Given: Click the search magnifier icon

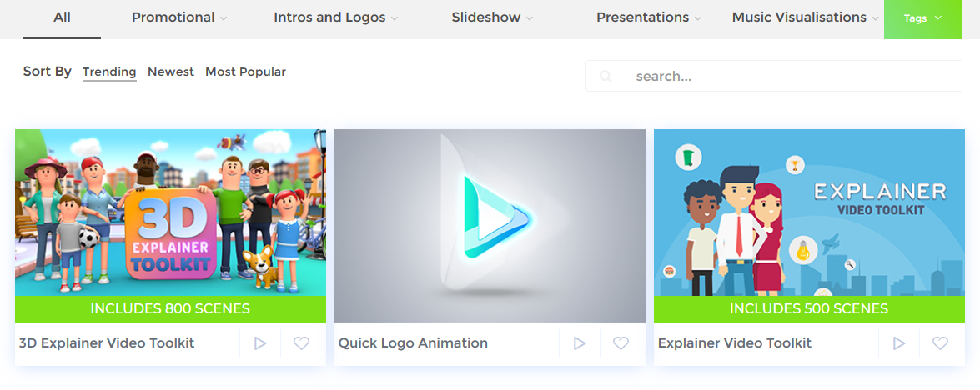Looking at the screenshot, I should click(606, 76).
